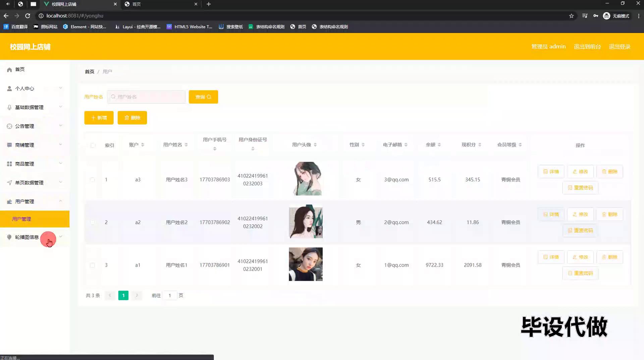Tick the checkbox for user a3 row
This screenshot has height=360, width=644.
point(92,180)
